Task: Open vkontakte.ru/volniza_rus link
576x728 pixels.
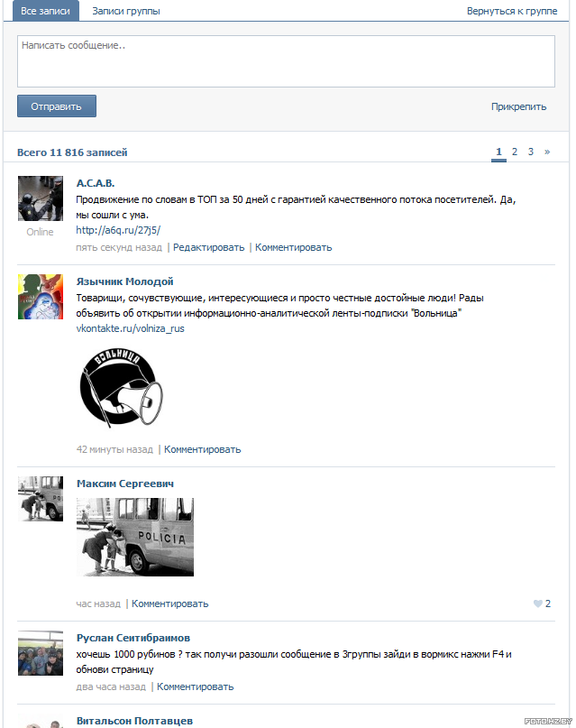Action: pos(131,328)
